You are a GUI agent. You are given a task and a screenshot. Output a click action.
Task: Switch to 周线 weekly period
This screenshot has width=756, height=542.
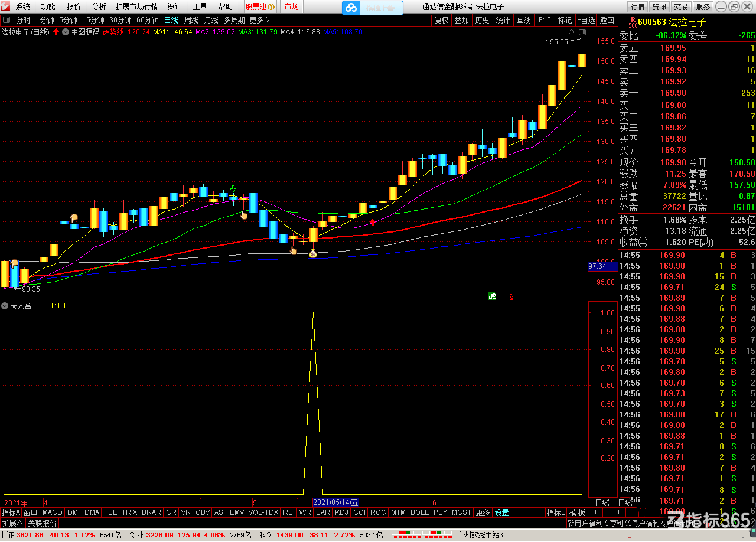pos(191,20)
